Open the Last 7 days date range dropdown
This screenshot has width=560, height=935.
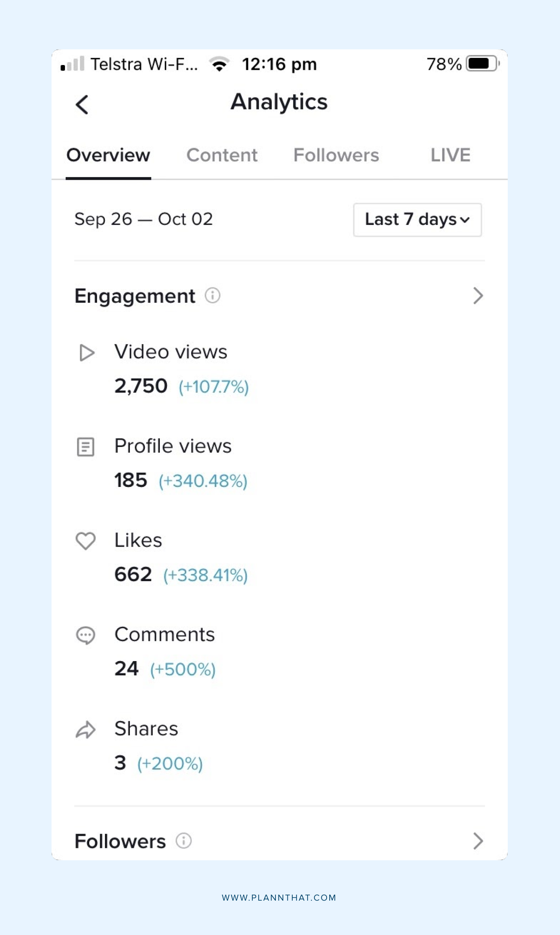[417, 220]
